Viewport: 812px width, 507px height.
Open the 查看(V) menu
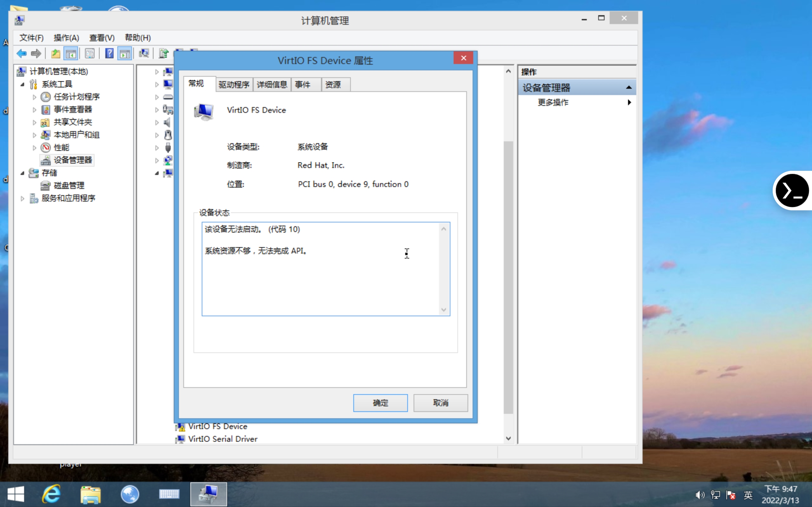pyautogui.click(x=101, y=38)
